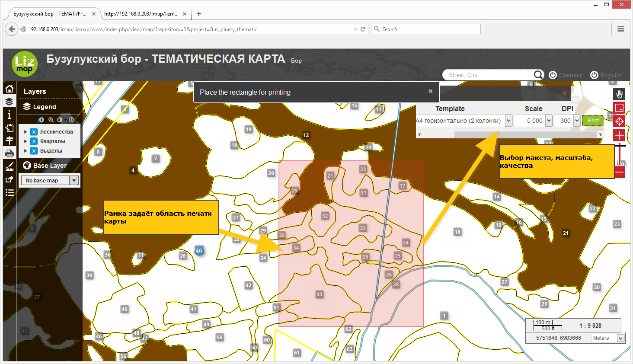Select the Measure tool in left sidebar
This screenshot has width=633, height=364.
(10, 166)
